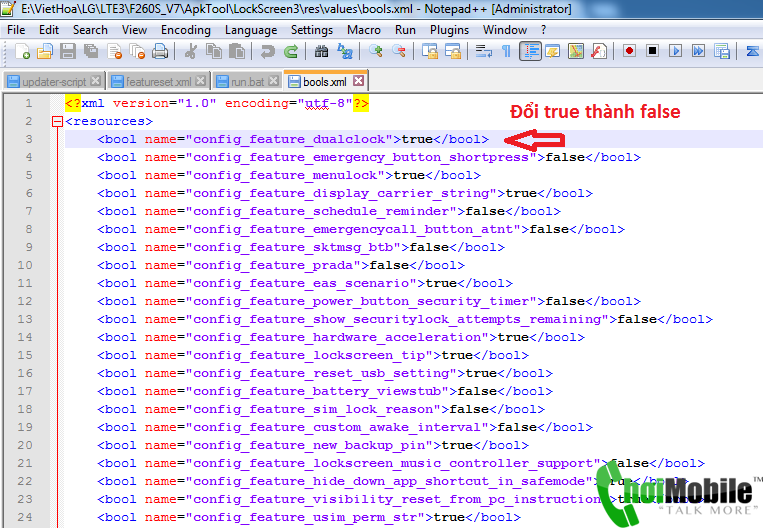Run macro multiple times icon

coord(699,51)
